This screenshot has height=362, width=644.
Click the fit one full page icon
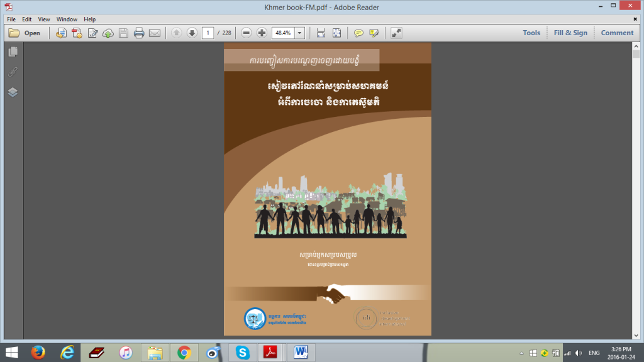pos(337,33)
